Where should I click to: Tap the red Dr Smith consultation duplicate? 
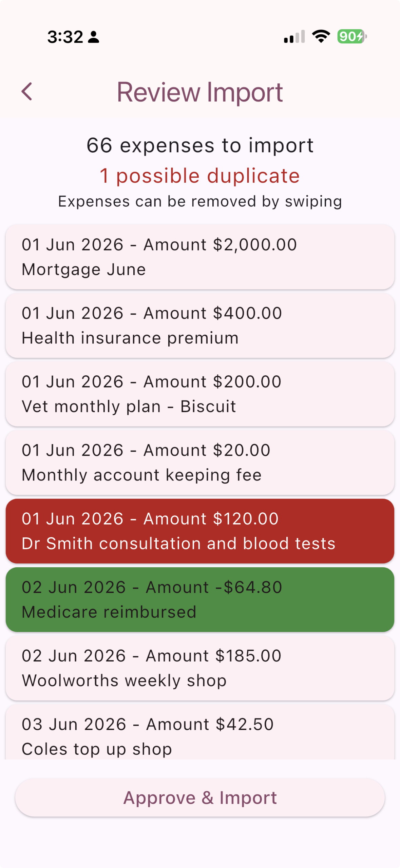[x=200, y=531]
